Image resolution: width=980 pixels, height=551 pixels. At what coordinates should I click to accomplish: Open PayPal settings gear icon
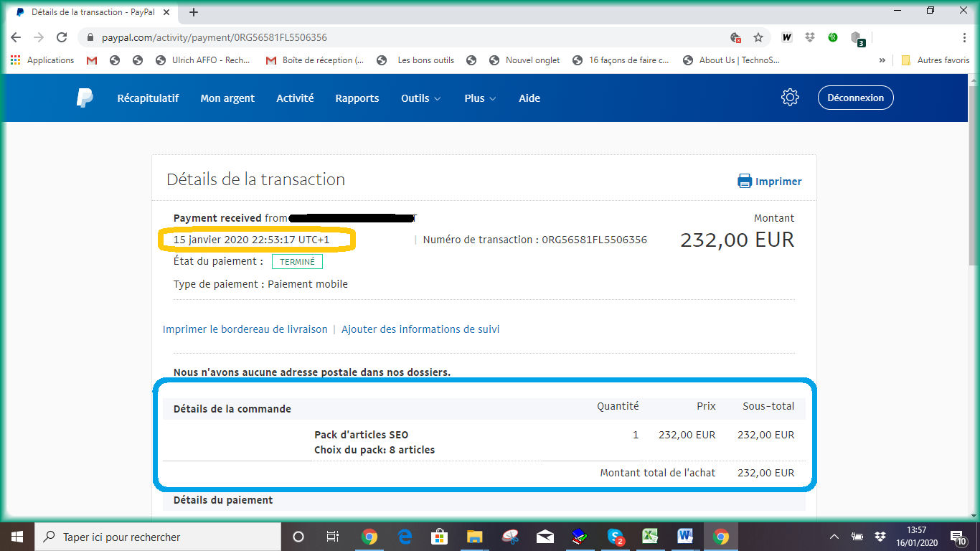[x=790, y=98]
